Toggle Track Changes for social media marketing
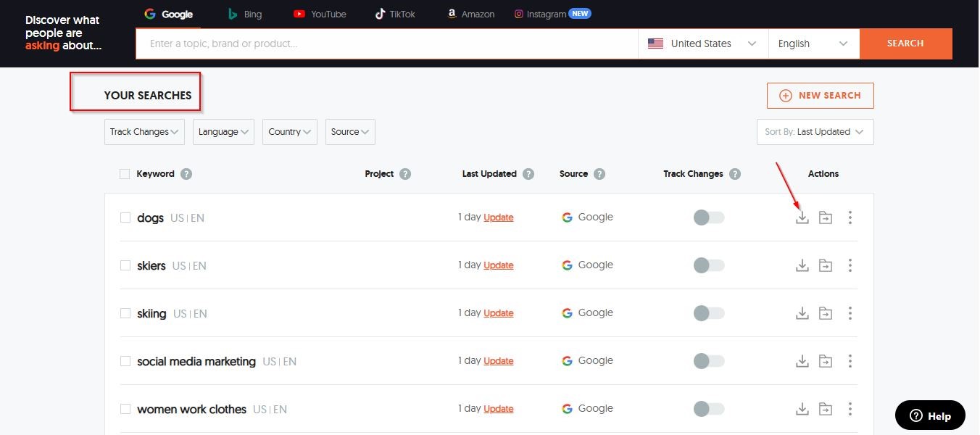Screen dimensions: 980x435 (x=708, y=361)
